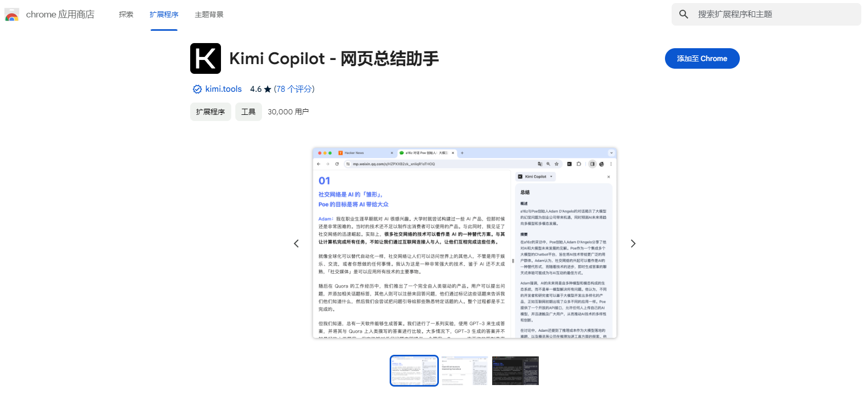868x403 pixels.
Task: Click the 4.6 star rating value
Action: pos(260,89)
